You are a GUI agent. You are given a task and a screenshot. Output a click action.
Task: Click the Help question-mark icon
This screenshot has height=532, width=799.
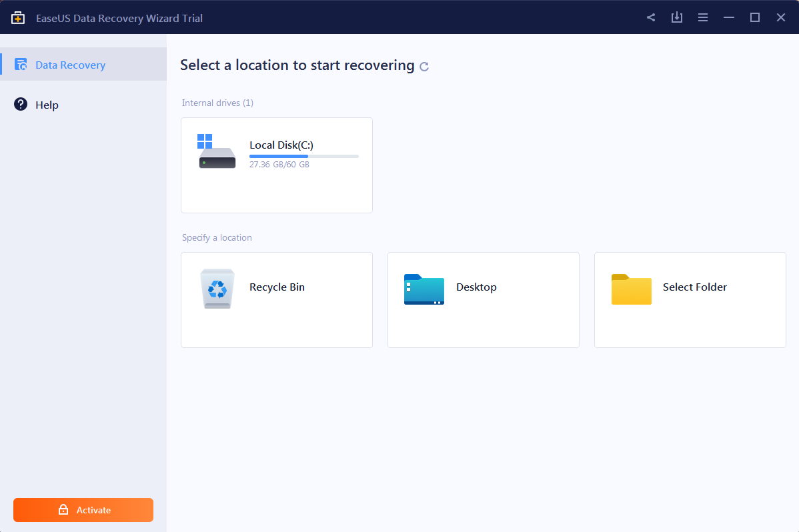coord(21,105)
